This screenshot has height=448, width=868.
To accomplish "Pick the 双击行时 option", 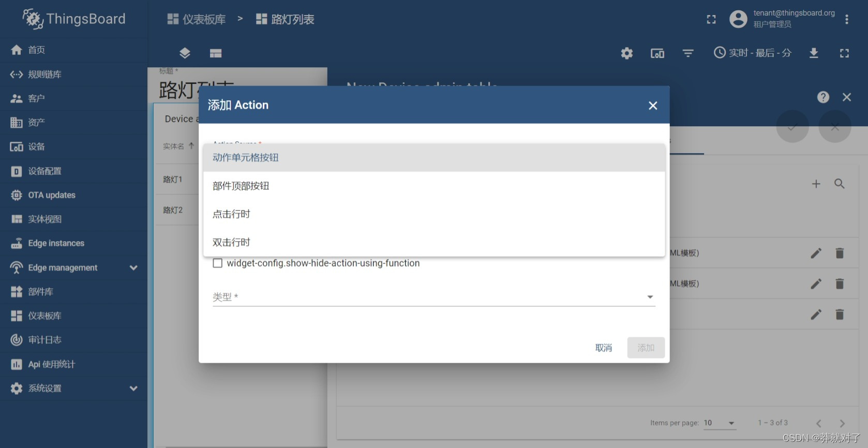I will pyautogui.click(x=231, y=242).
